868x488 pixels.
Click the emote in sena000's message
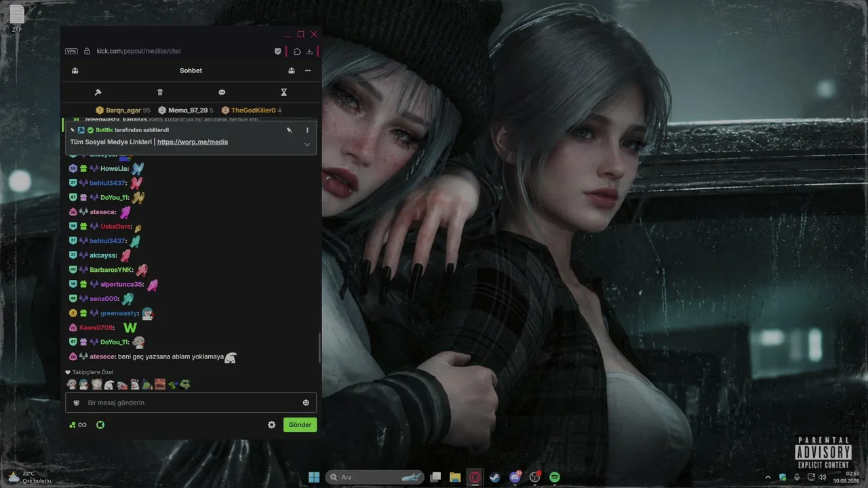(127, 299)
